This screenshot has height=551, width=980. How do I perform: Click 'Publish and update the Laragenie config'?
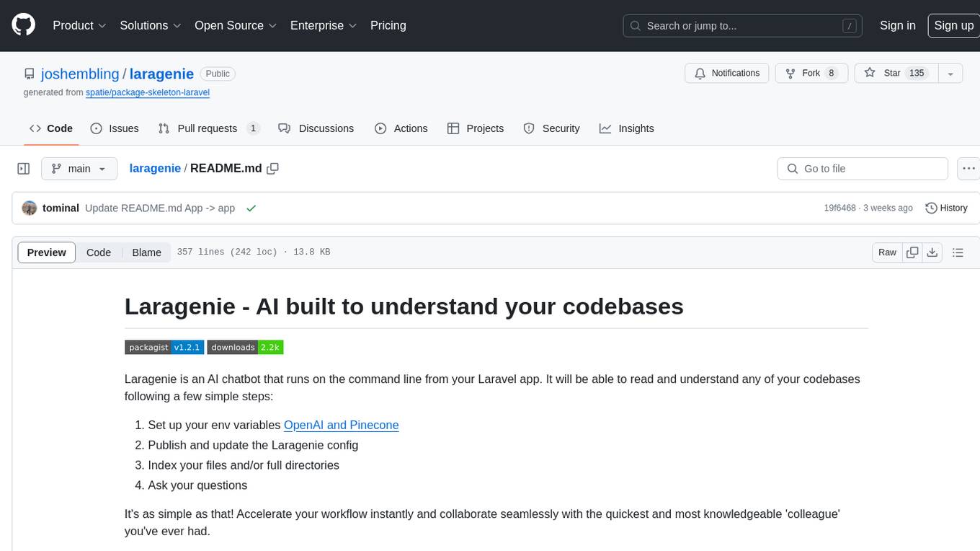(253, 445)
